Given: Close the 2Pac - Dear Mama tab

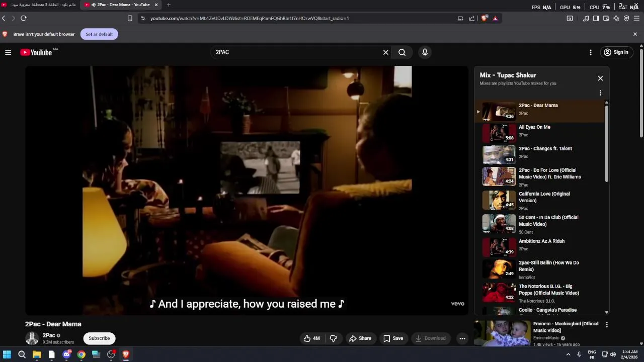Looking at the screenshot, I should coord(156,5).
